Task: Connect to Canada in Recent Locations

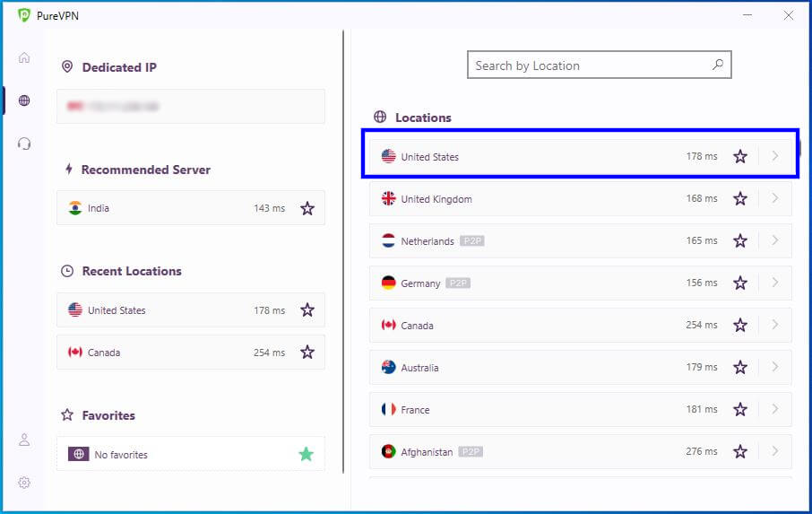Action: (191, 352)
